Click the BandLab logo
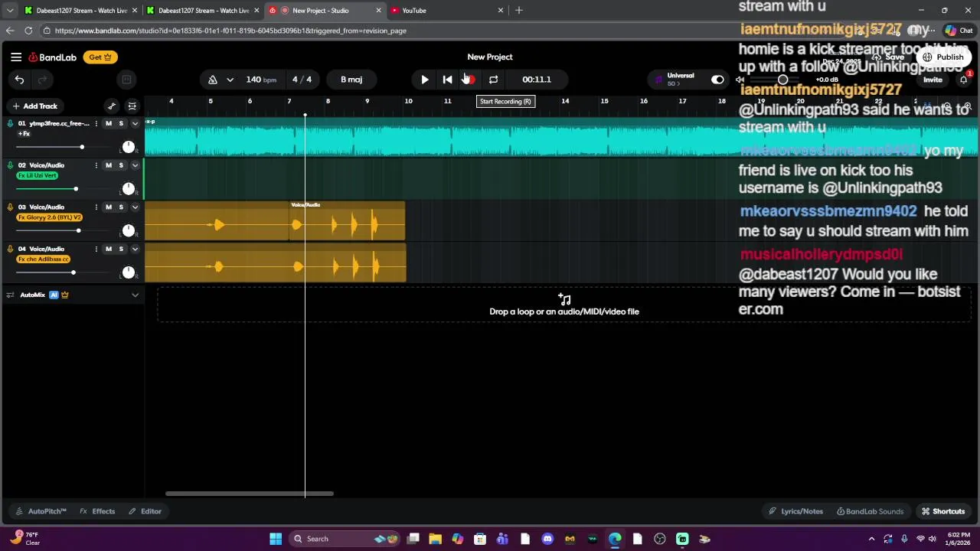 click(53, 57)
